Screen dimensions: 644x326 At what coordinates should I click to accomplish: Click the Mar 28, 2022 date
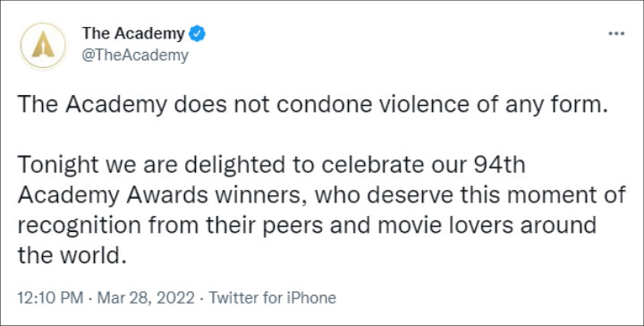click(146, 297)
